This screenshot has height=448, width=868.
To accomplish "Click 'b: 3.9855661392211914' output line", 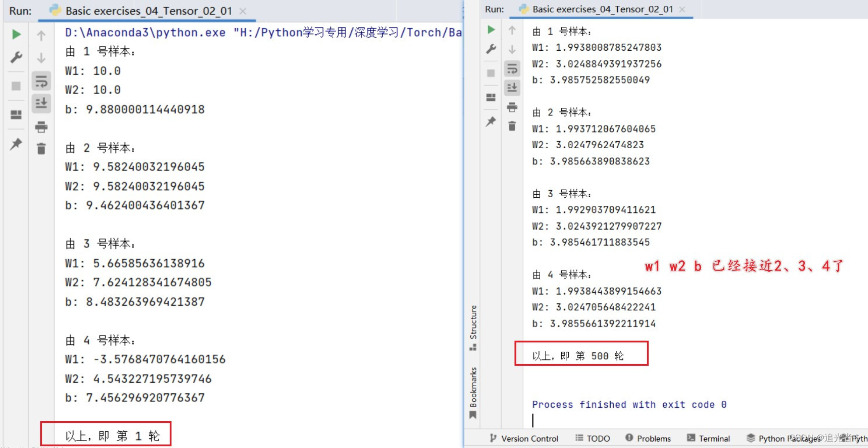I will click(594, 324).
